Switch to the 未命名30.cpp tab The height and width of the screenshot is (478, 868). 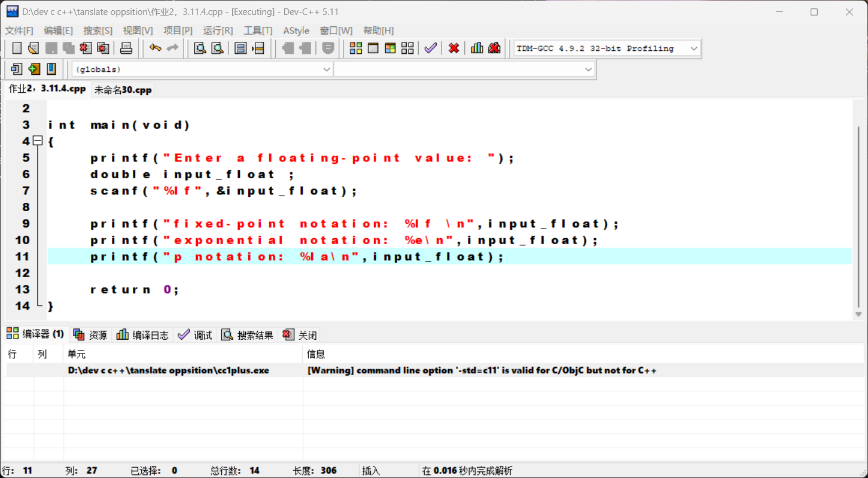click(x=123, y=90)
